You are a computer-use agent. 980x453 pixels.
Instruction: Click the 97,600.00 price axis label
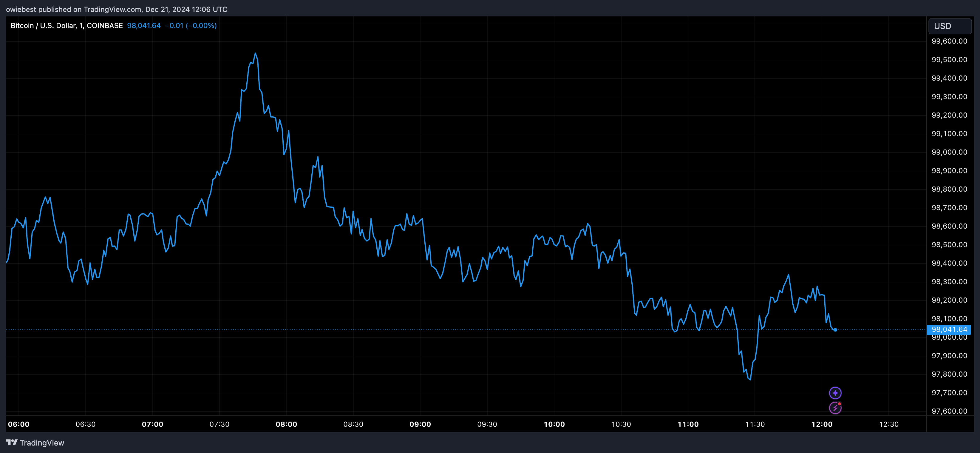949,411
